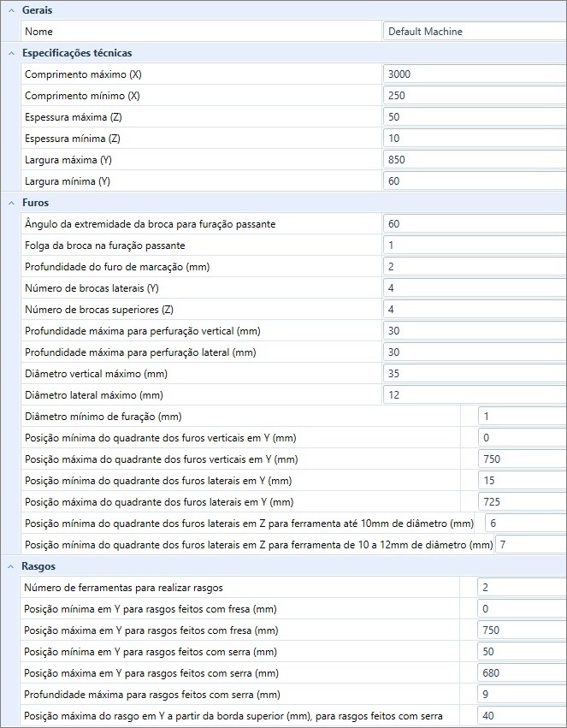The width and height of the screenshot is (567, 728).
Task: Click the Comprimento máximo (X) value field
Action: tap(475, 74)
